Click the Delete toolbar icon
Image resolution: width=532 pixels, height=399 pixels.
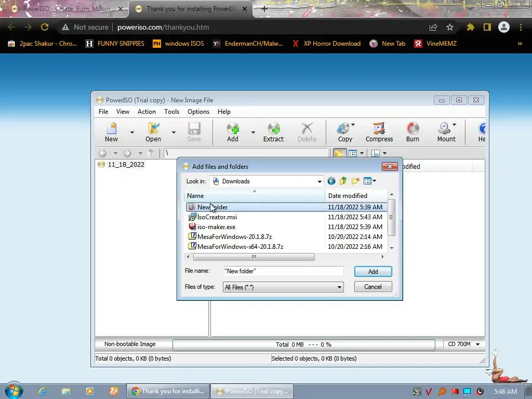[307, 132]
